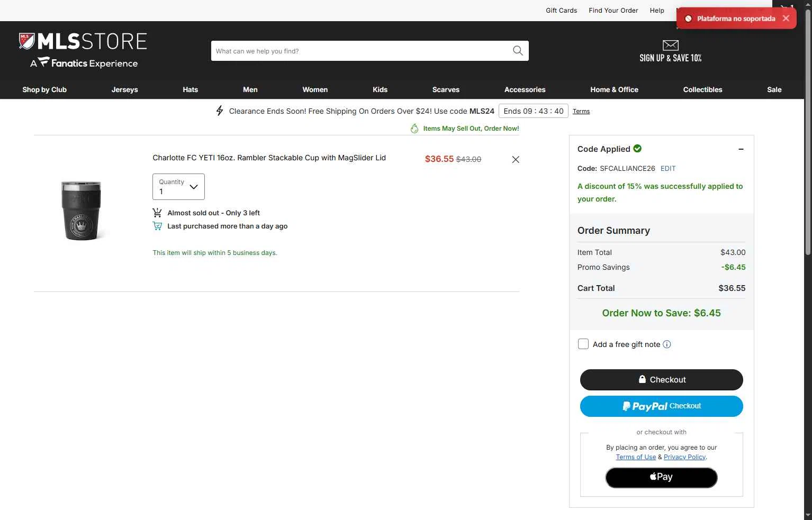Open the Help link

(x=657, y=11)
